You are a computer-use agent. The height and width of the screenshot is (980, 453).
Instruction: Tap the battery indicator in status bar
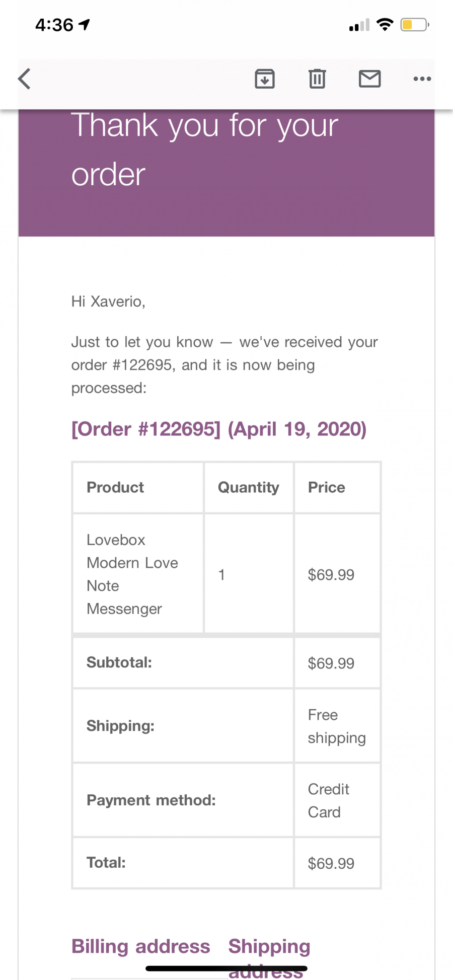(415, 25)
